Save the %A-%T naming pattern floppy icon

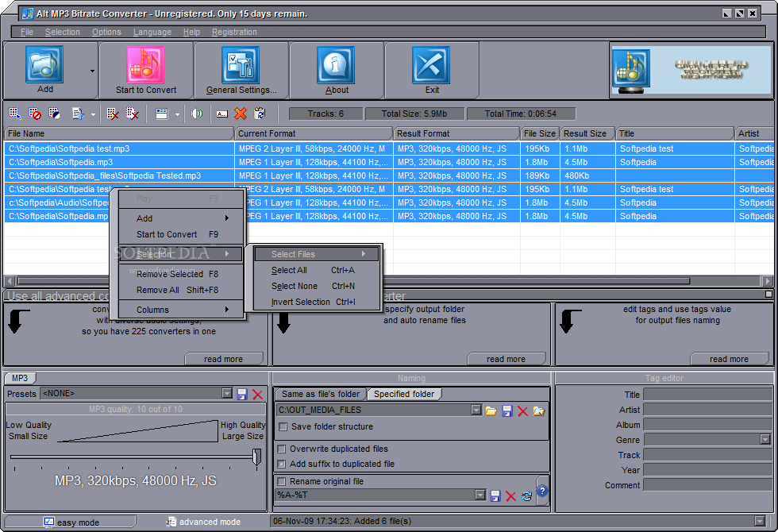[495, 495]
